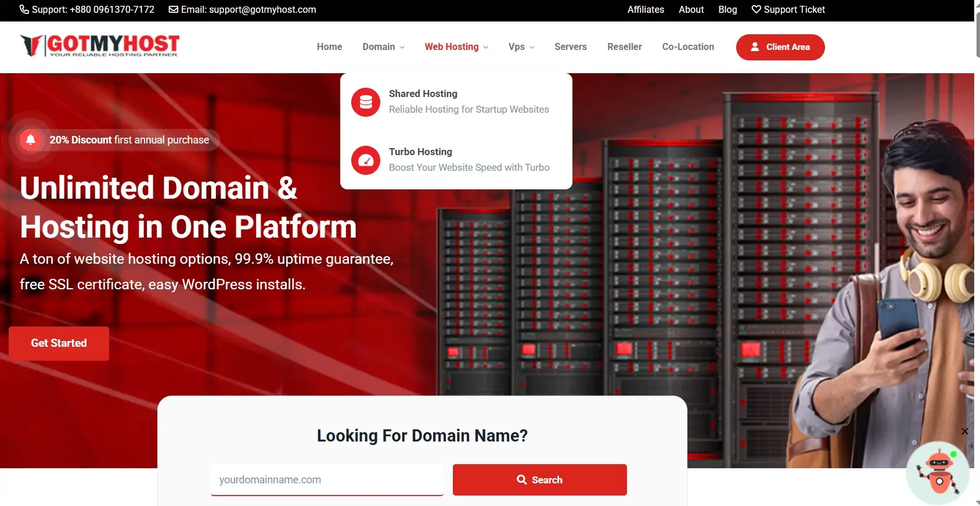Open the Servers menu item
The image size is (980, 506).
571,47
